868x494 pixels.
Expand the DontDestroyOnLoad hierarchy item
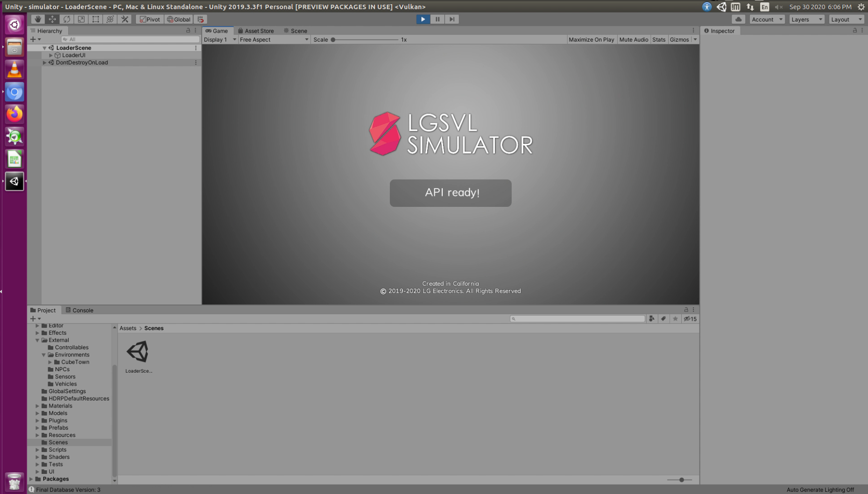44,62
